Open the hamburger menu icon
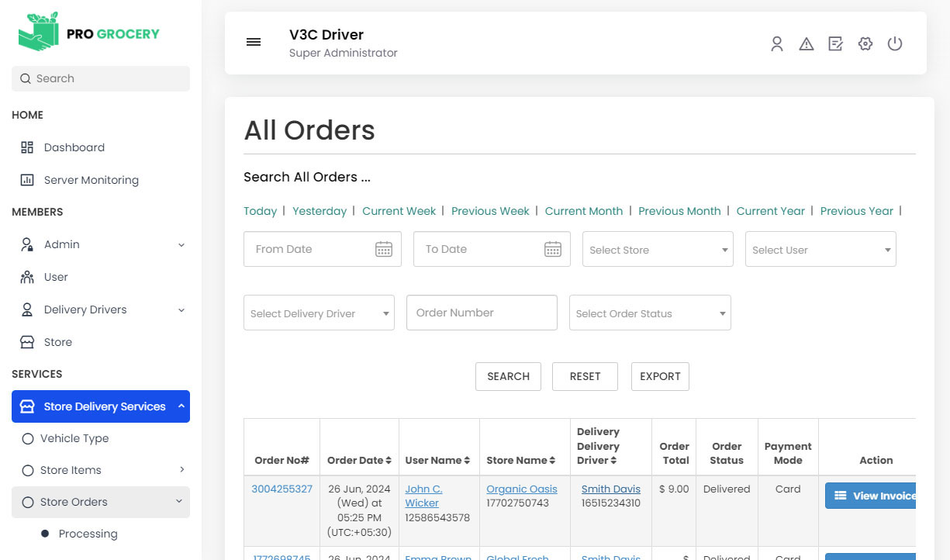This screenshot has width=950, height=560. 254,42
